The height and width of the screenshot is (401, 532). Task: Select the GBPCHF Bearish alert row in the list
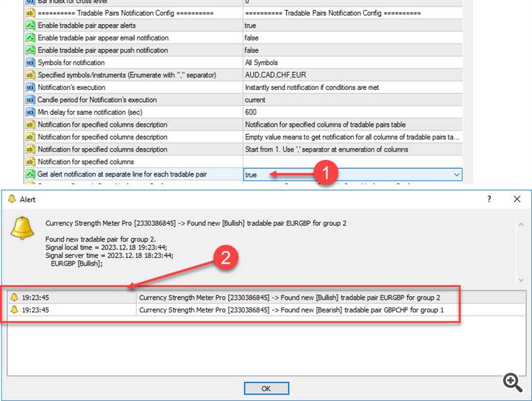click(267, 310)
